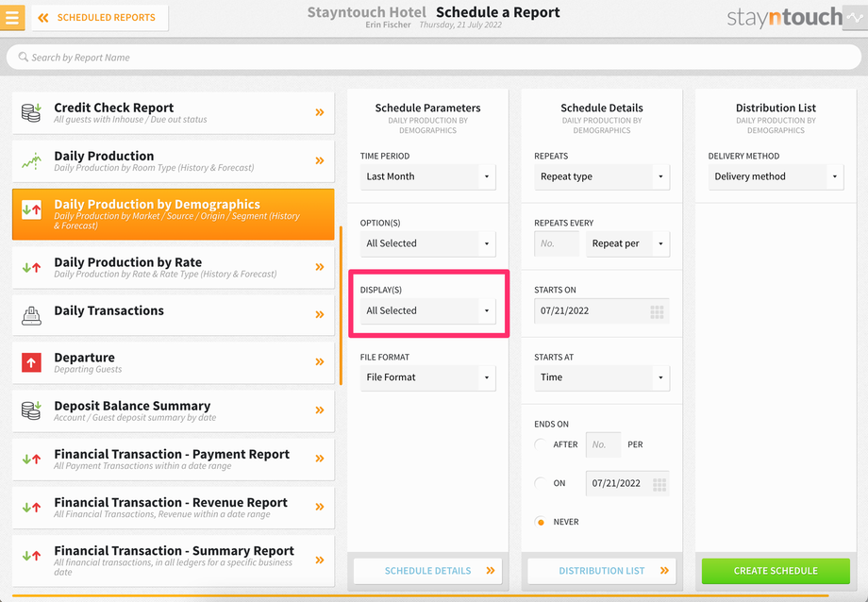Open the Option(s) All Selected dropdown
This screenshot has height=602, width=868.
coord(428,243)
